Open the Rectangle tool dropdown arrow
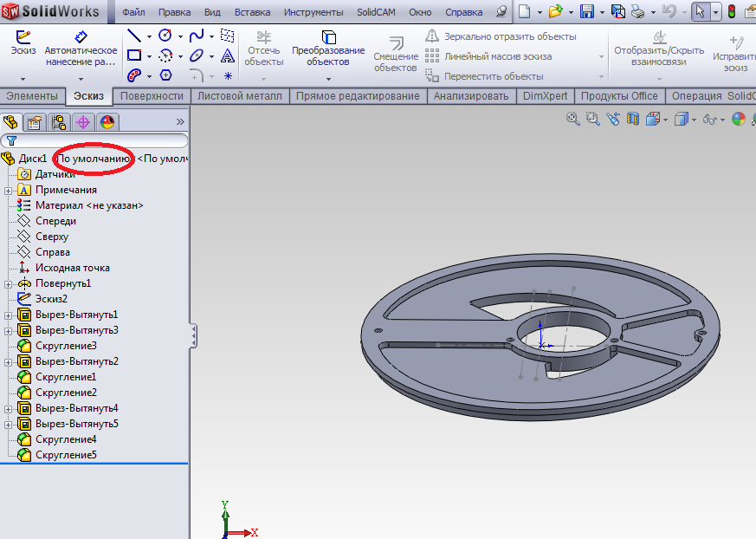756x539 pixels. click(149, 56)
